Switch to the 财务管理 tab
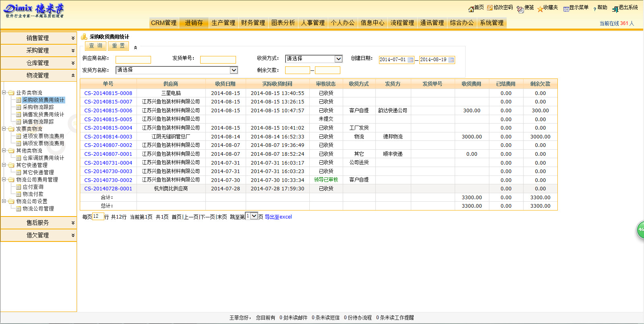Screen dimensions: 644x324 coord(253,23)
